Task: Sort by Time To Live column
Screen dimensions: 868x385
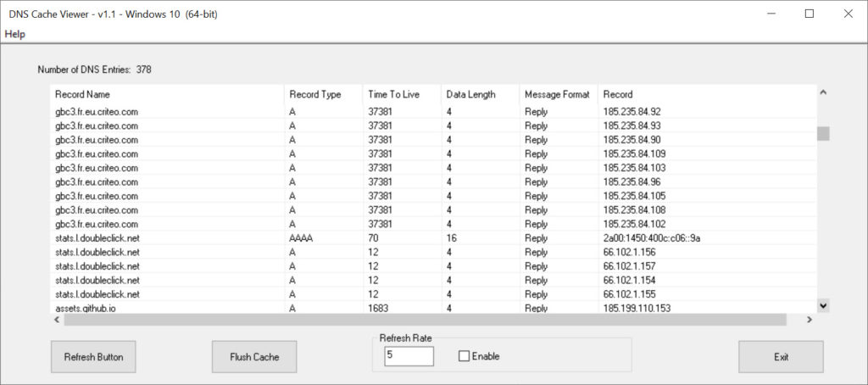Action: 403,95
